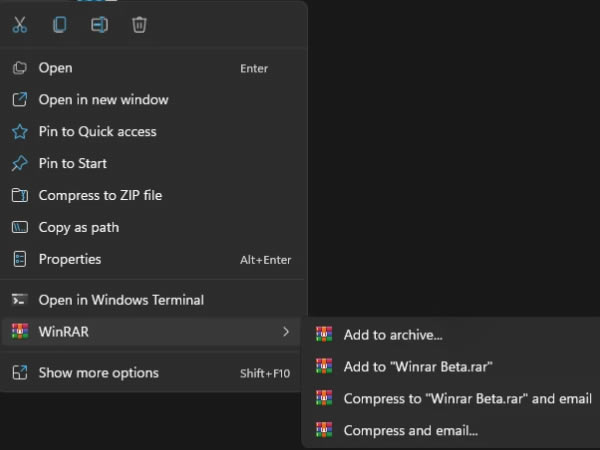Click the external window icon beside Open in new window
The image size is (600, 450).
(x=20, y=99)
